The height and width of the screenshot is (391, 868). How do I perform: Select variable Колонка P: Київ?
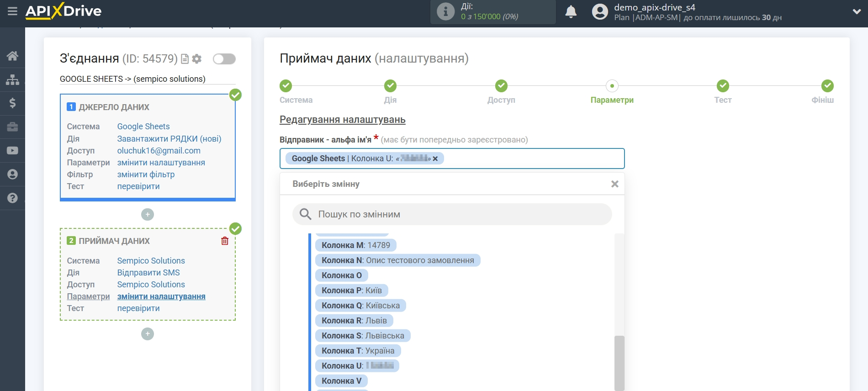tap(352, 291)
